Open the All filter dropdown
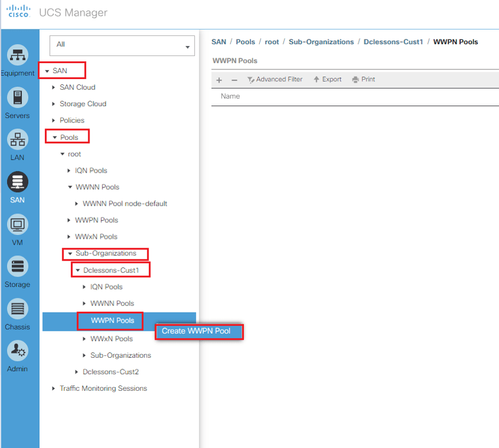Screen dimensions: 499x448 point(122,45)
